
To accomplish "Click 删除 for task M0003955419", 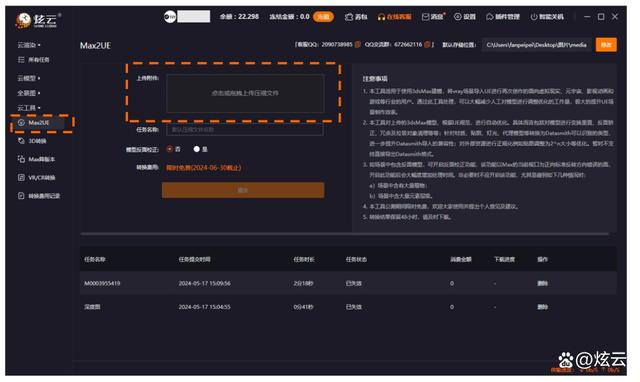I will (x=542, y=283).
